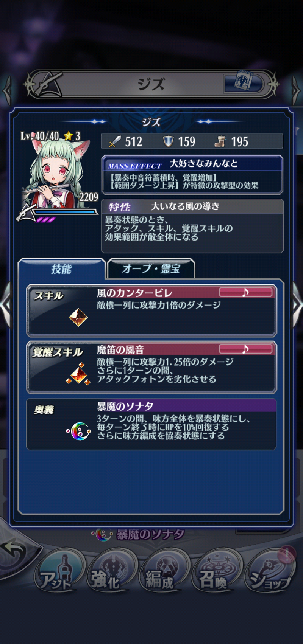
Task: Switch to the オーブ・霊宝 tab
Action: click(151, 268)
